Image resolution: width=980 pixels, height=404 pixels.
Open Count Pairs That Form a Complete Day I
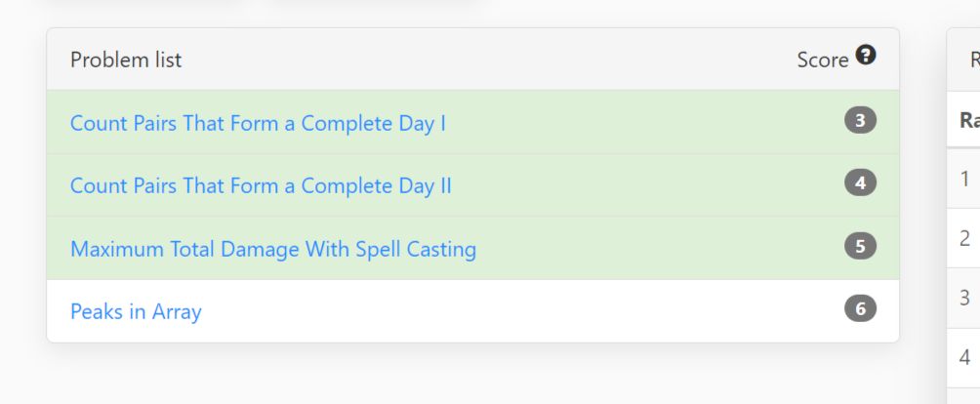tap(258, 123)
